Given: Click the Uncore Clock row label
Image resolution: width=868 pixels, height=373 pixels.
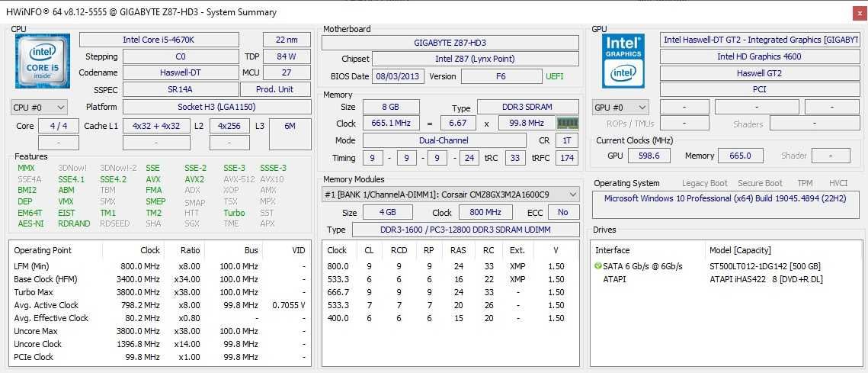Looking at the screenshot, I should click(37, 344).
